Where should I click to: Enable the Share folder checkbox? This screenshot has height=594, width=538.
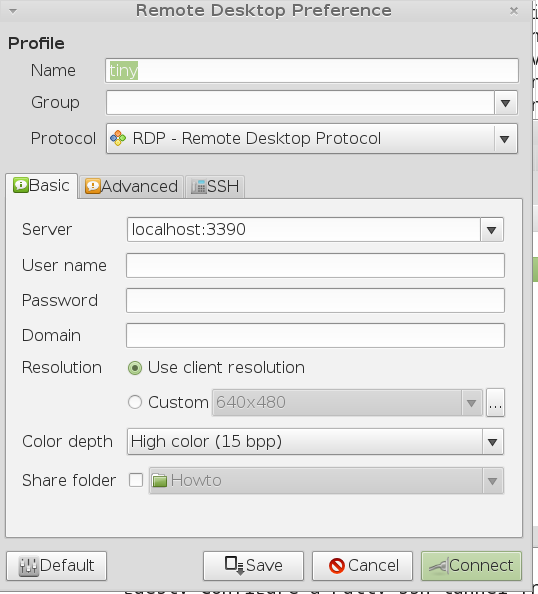pyautogui.click(x=136, y=480)
